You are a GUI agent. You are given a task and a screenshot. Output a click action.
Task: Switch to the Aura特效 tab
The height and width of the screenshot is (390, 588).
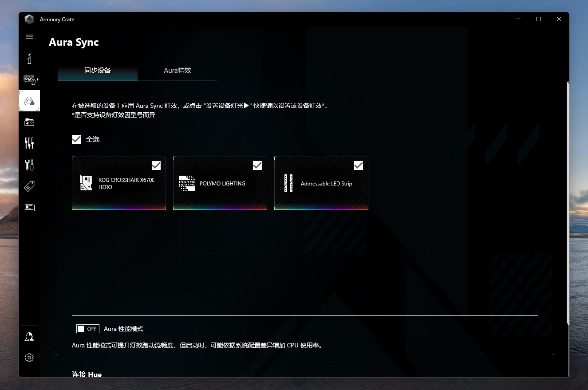pyautogui.click(x=178, y=71)
